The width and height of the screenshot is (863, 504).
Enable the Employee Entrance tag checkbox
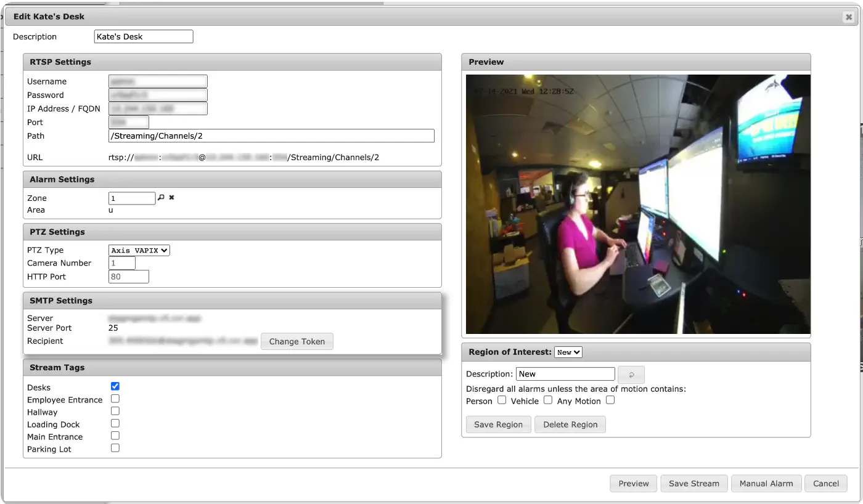tap(115, 399)
